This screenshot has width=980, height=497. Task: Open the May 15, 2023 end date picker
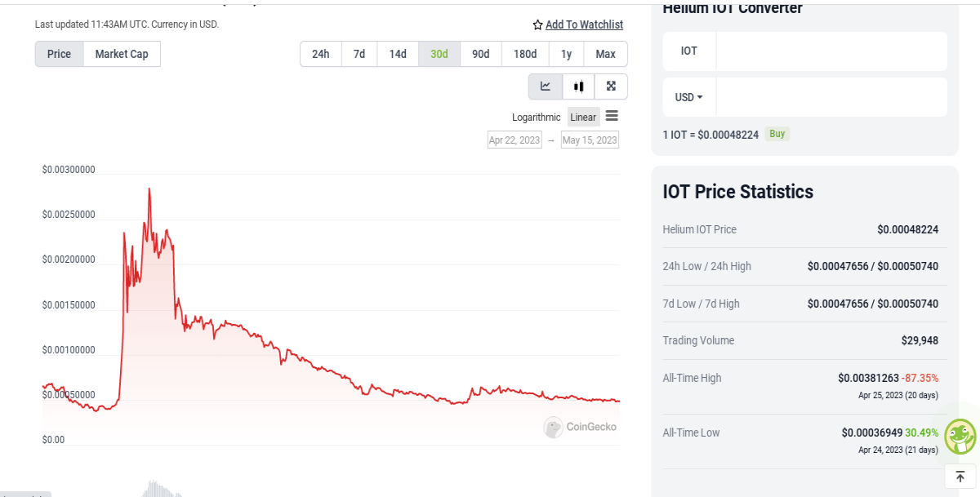(x=590, y=140)
